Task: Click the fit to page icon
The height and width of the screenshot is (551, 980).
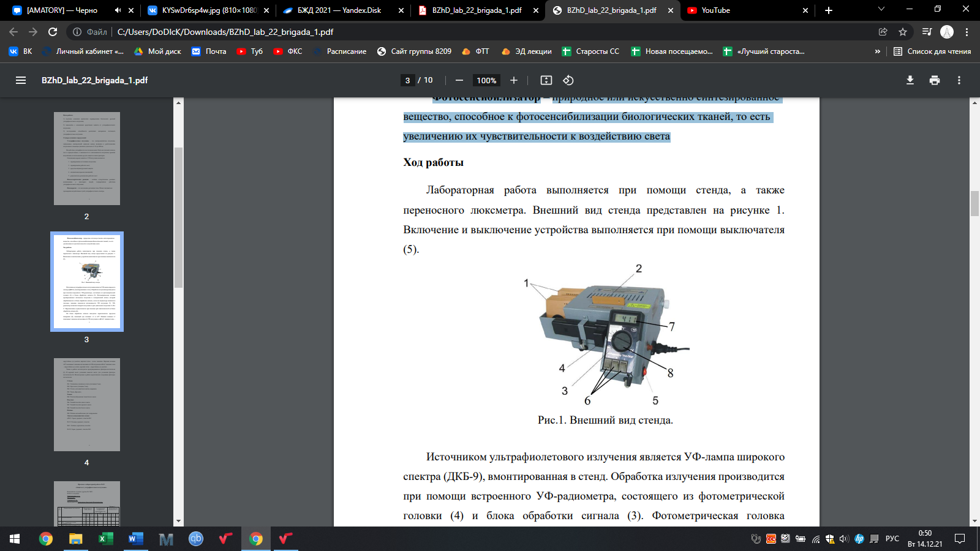Action: 546,80
